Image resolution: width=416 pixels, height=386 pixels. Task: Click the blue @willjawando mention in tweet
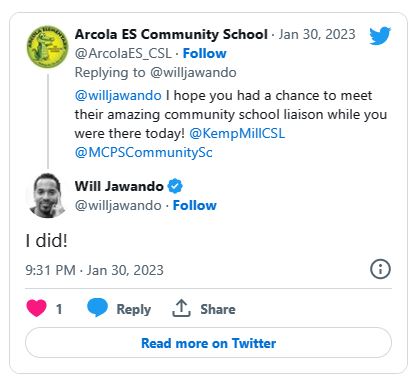click(x=118, y=96)
